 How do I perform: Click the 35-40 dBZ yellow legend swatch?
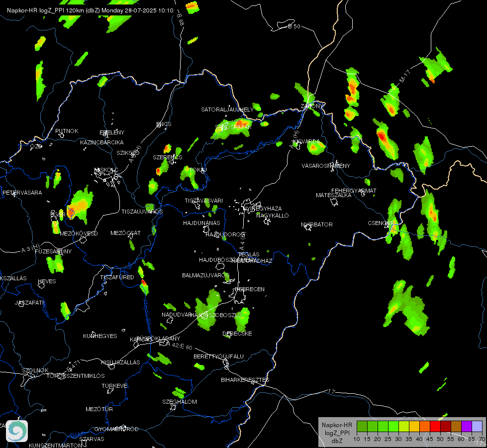click(x=414, y=426)
